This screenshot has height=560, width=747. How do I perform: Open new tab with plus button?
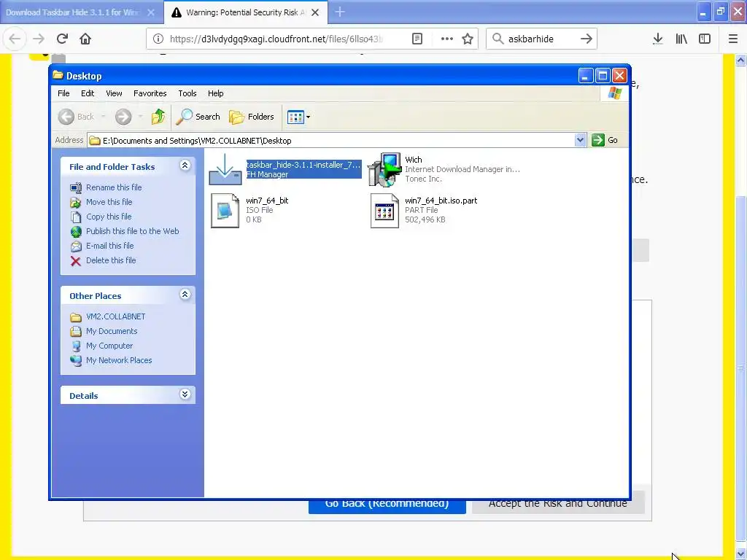click(x=340, y=12)
